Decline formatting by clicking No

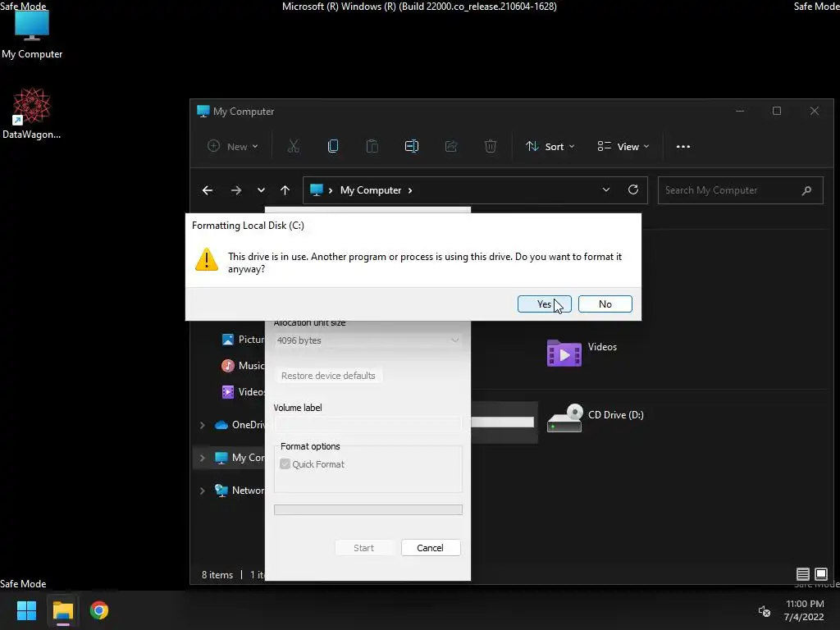tap(605, 304)
